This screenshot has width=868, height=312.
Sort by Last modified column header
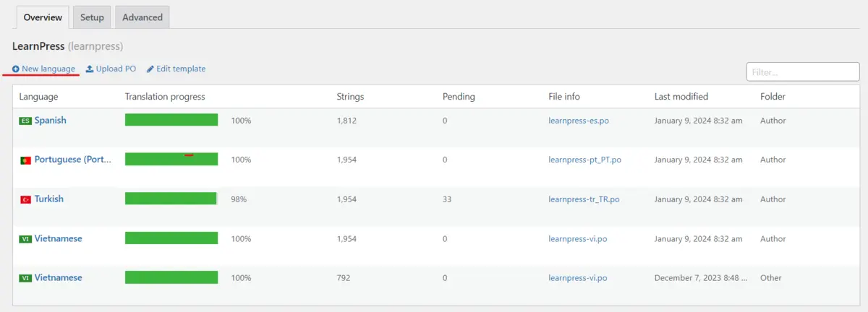681,97
